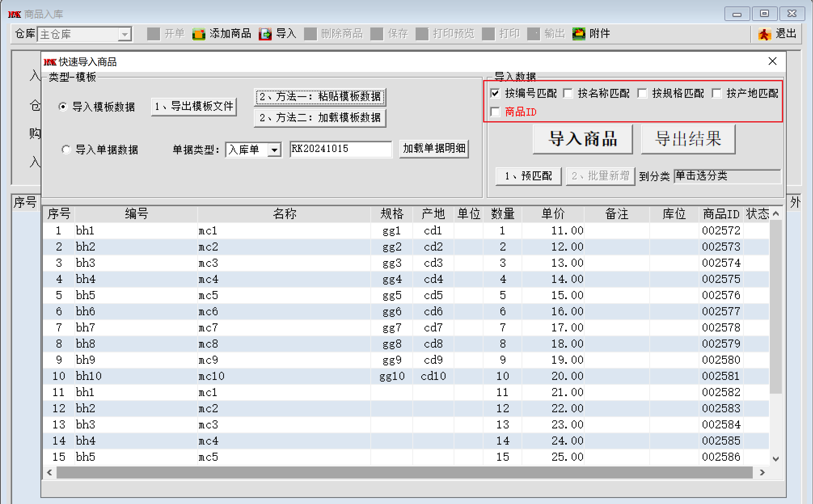
Task: Click 1、预匹配 button
Action: (x=528, y=176)
